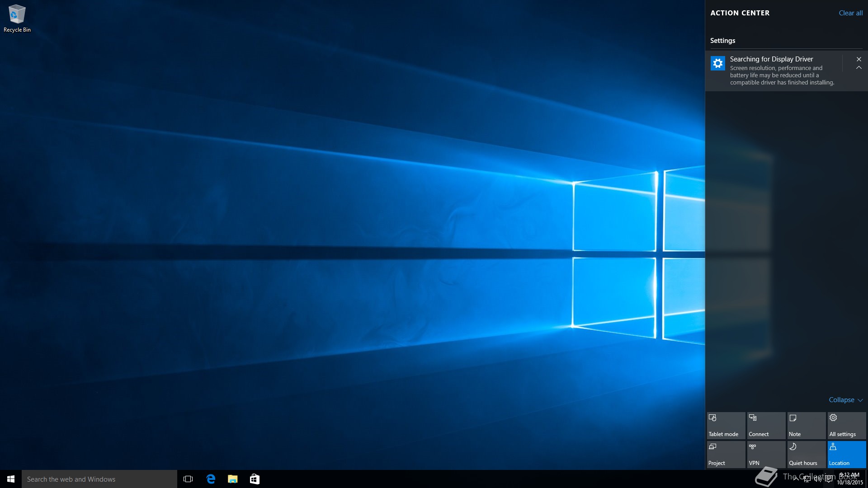Open the Windows Store from the taskbar
The image size is (868, 488).
[x=255, y=479]
